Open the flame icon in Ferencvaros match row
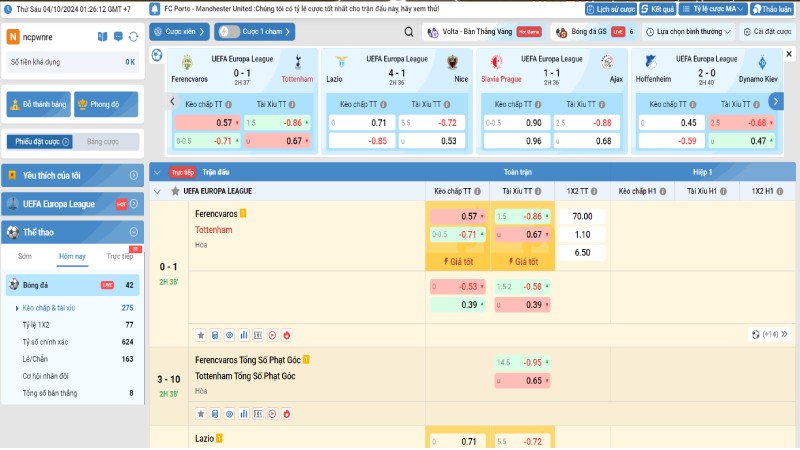800x450 pixels. pos(287,335)
